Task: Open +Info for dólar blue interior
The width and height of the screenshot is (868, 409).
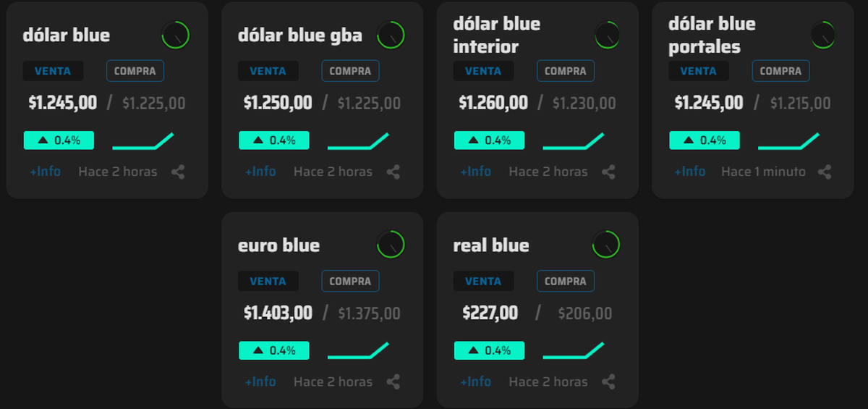Action: (x=475, y=172)
